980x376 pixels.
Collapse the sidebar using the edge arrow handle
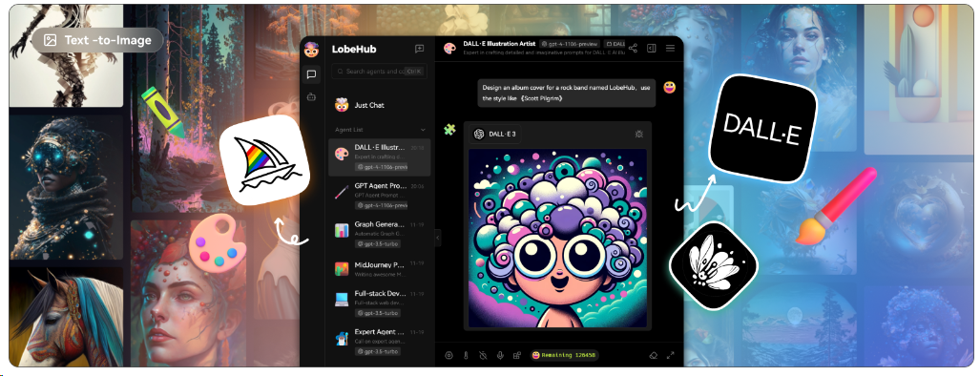pos(437,238)
